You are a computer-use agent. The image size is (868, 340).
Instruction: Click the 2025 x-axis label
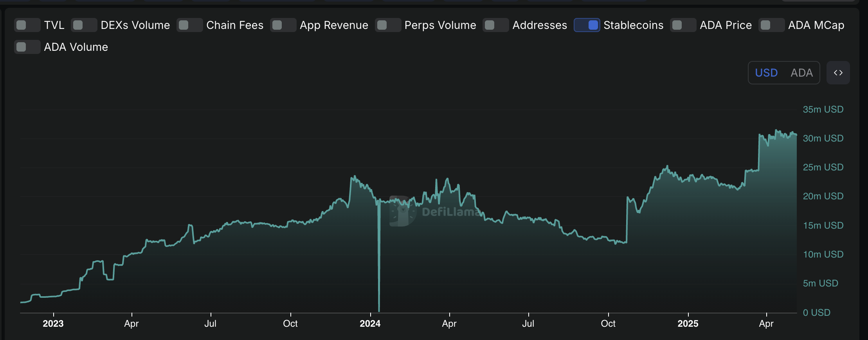(x=688, y=324)
